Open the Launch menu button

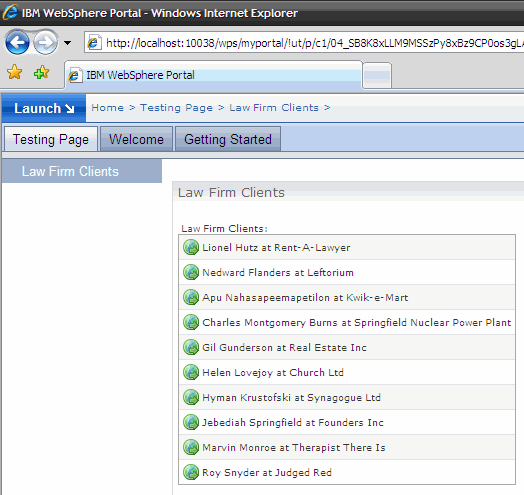[44, 108]
